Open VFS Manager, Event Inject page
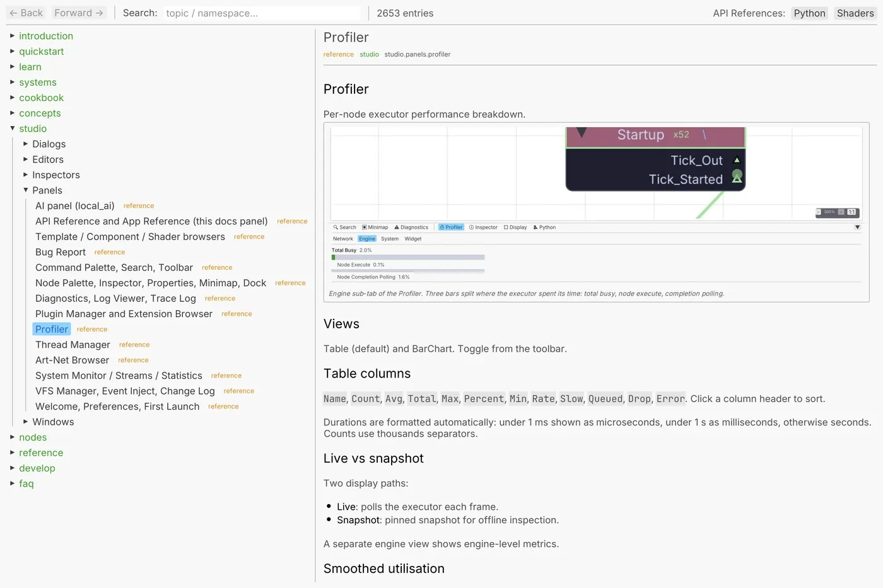The height and width of the screenshot is (588, 883). tap(125, 391)
